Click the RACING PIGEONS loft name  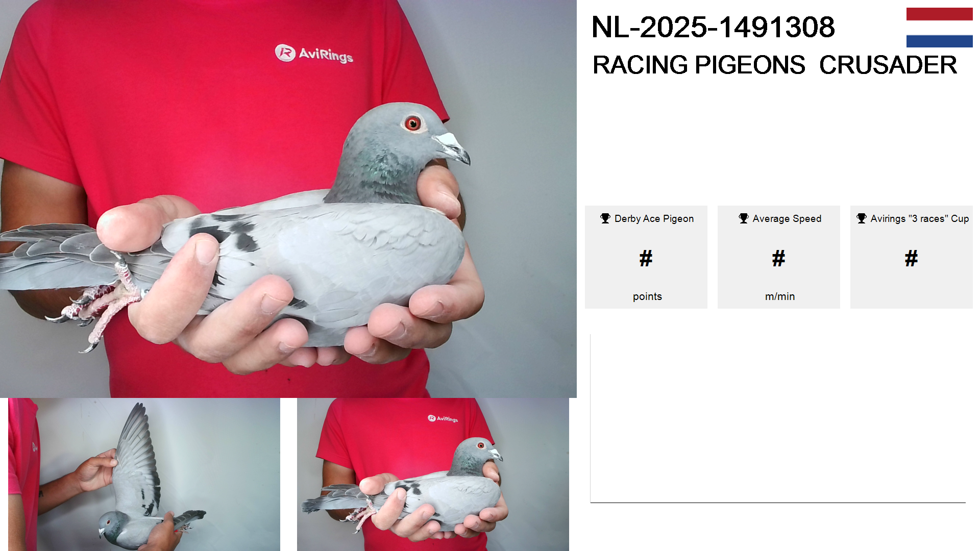(699, 65)
